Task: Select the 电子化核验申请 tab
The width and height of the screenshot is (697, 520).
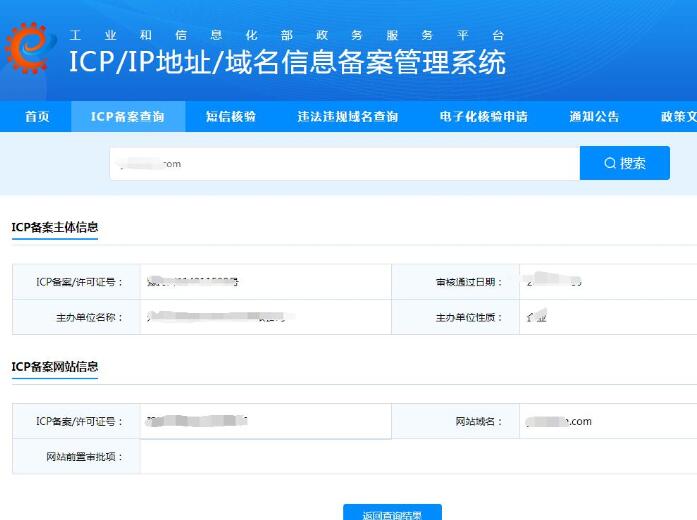Action: pos(483,117)
